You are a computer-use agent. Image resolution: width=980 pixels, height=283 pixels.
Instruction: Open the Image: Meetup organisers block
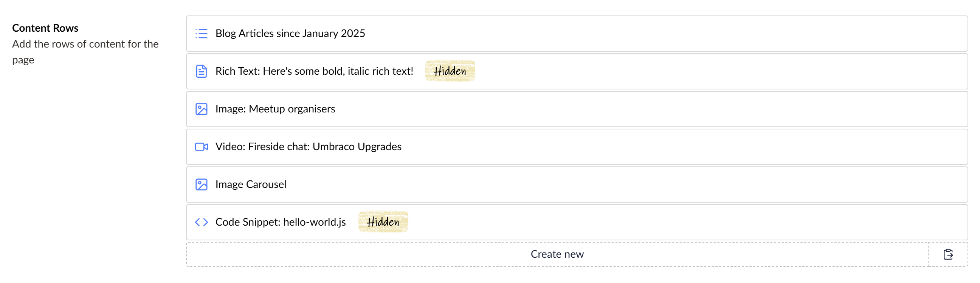click(x=275, y=109)
